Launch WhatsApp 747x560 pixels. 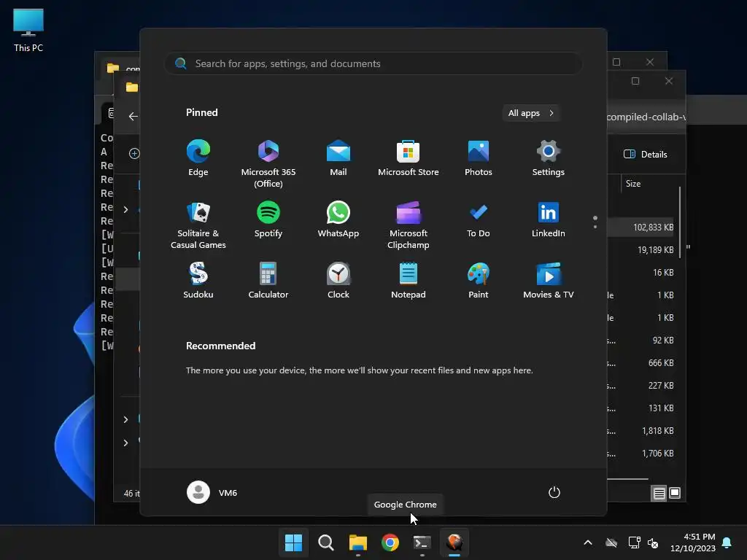point(338,219)
